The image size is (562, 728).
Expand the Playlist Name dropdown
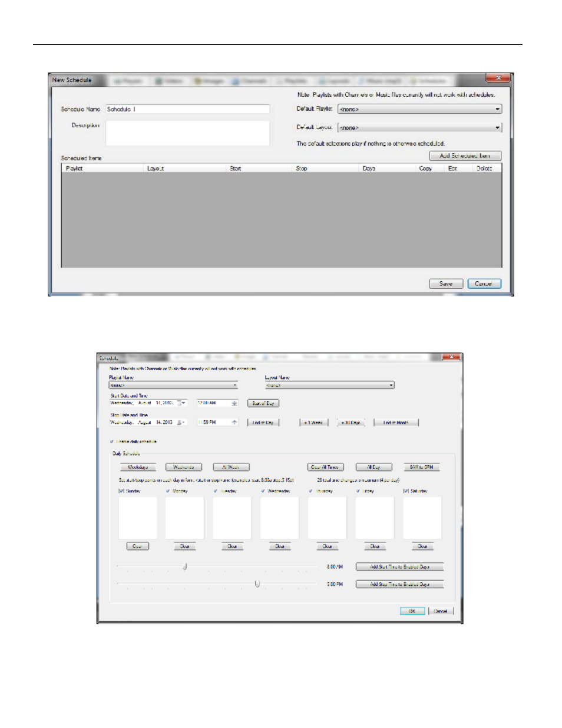point(173,385)
